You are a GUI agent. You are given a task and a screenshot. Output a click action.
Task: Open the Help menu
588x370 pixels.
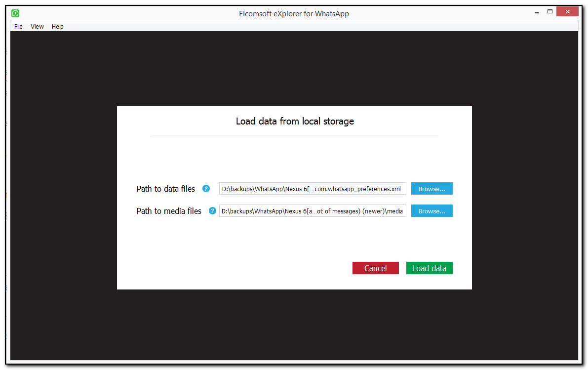(57, 26)
